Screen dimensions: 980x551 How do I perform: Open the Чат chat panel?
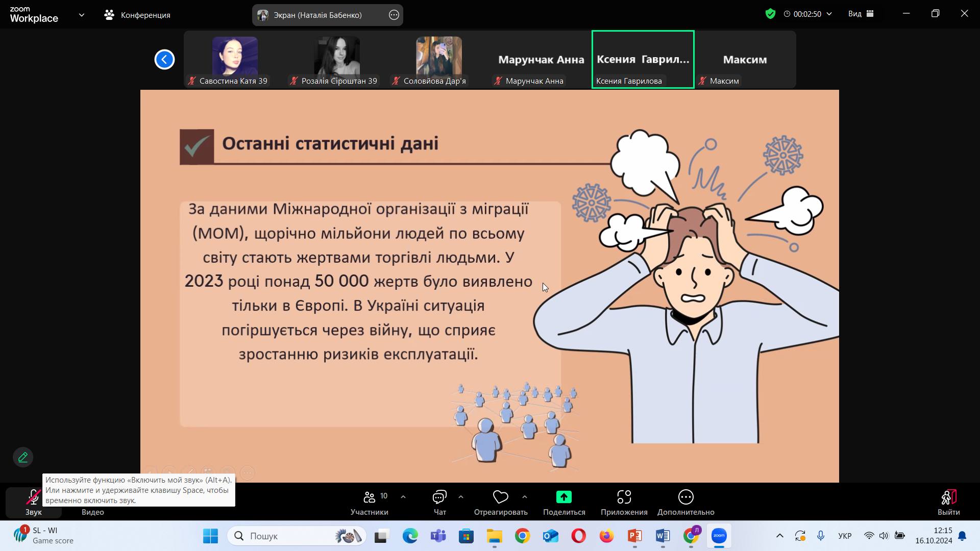coord(439,502)
